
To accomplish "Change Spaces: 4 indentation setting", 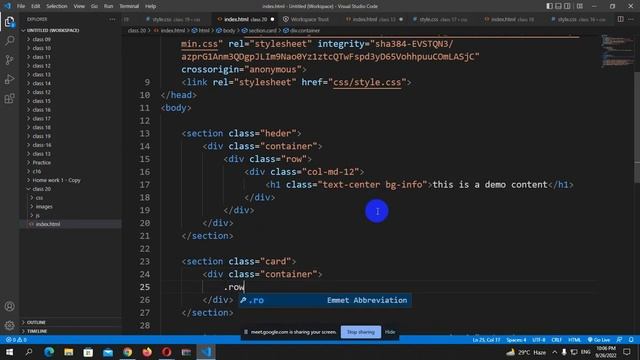I will point(516,340).
